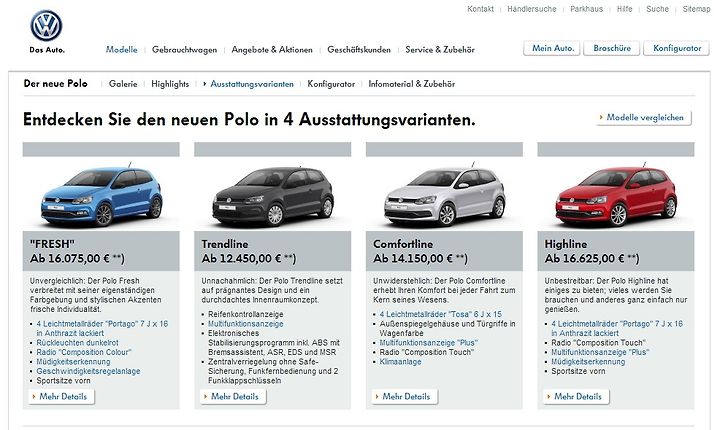This screenshot has height=430, width=720.
Task: Click the red Polo Highline image
Action: pyautogui.click(x=616, y=195)
